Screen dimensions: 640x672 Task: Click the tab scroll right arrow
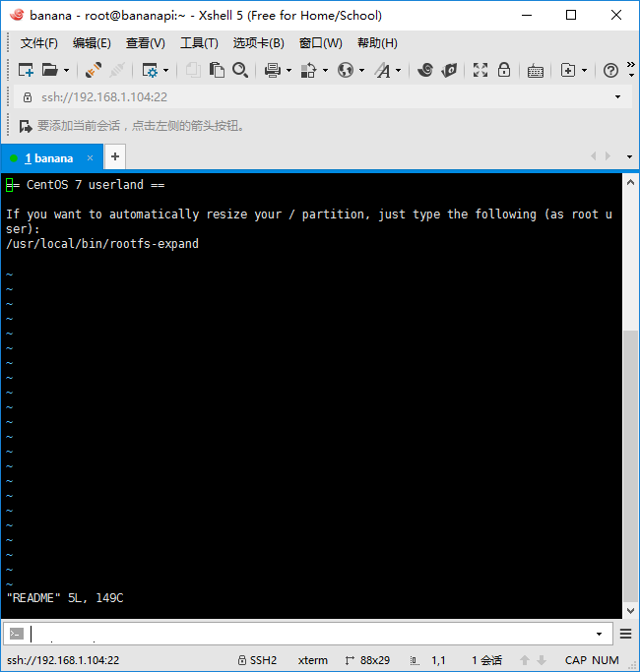pyautogui.click(x=608, y=156)
